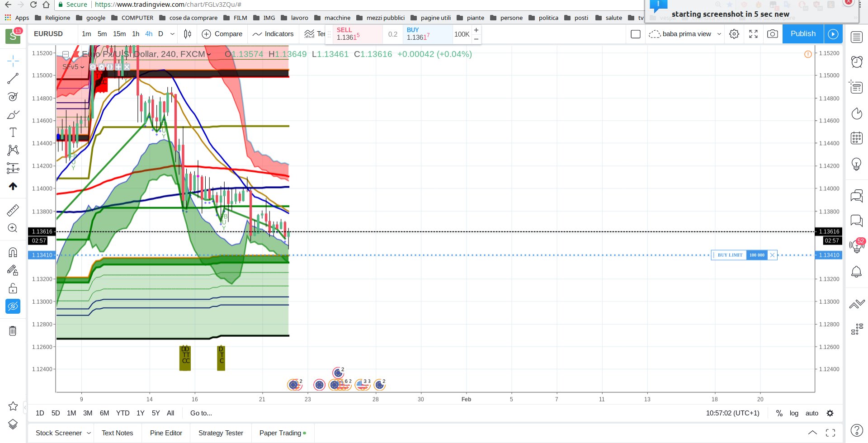The width and height of the screenshot is (868, 443).
Task: Open chart settings gear in top toolbar
Action: (x=734, y=34)
